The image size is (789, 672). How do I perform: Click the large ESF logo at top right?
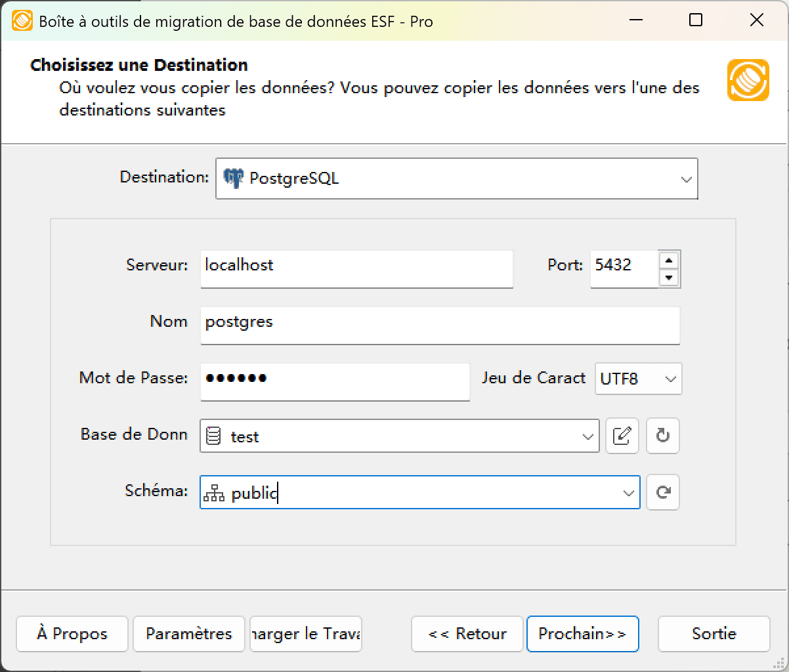[x=748, y=79]
